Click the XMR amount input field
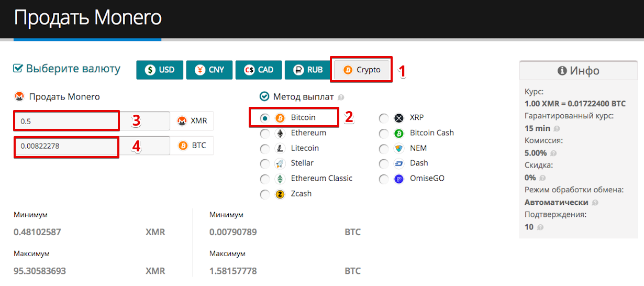The image size is (644, 286). pyautogui.click(x=92, y=121)
